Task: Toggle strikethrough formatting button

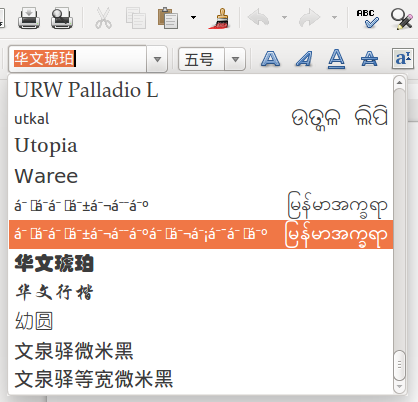Action: point(369,59)
